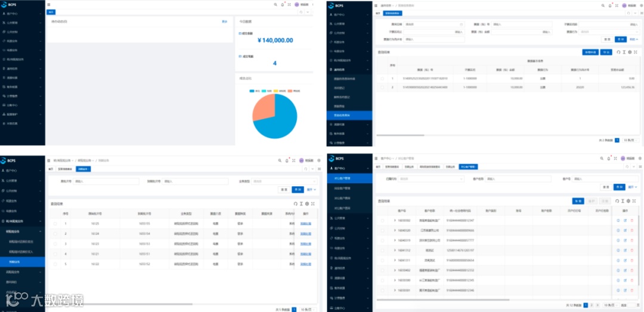This screenshot has height=312, width=644.
Task: Click refresh icon above the two-row result table
Action: 618,52
